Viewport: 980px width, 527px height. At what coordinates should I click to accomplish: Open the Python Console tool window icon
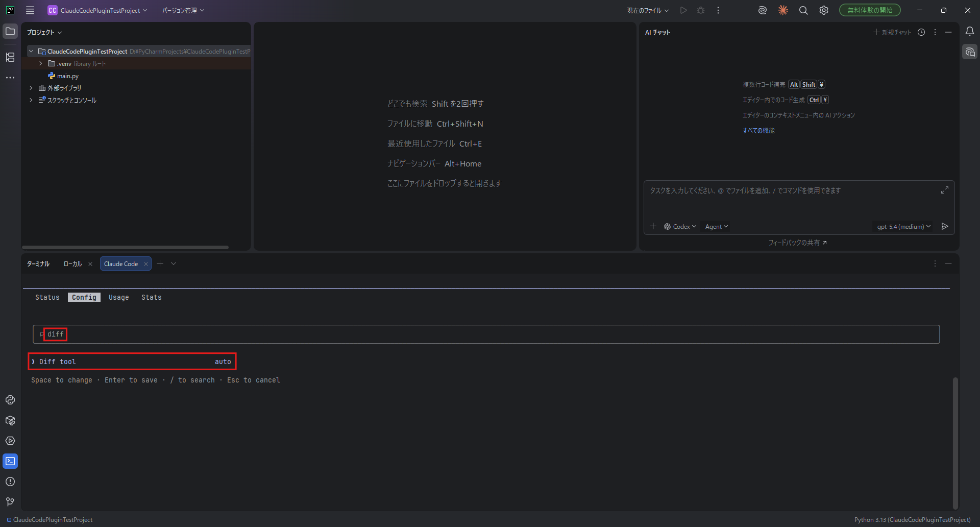[x=10, y=400]
